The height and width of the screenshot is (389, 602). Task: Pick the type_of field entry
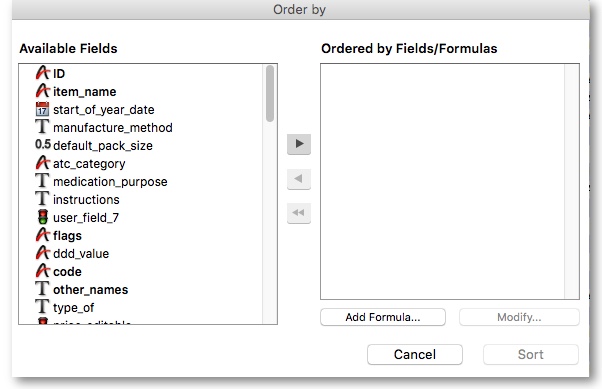(x=73, y=308)
